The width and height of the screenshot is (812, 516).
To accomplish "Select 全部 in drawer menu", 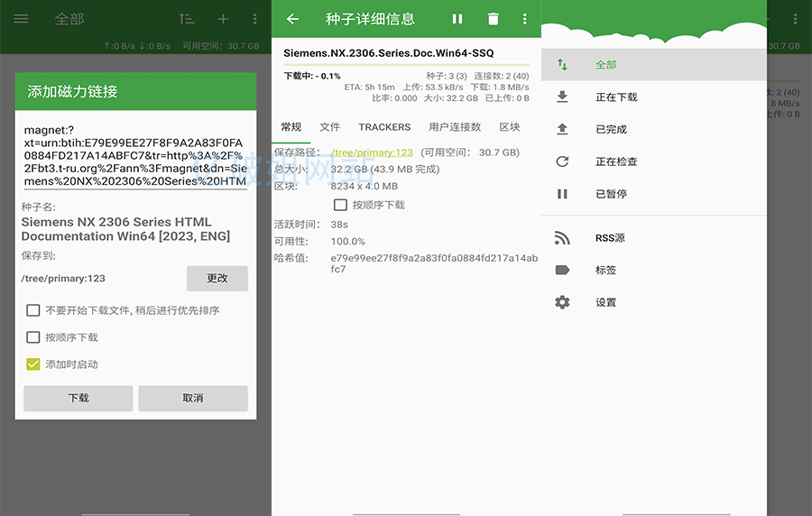I will [x=653, y=65].
